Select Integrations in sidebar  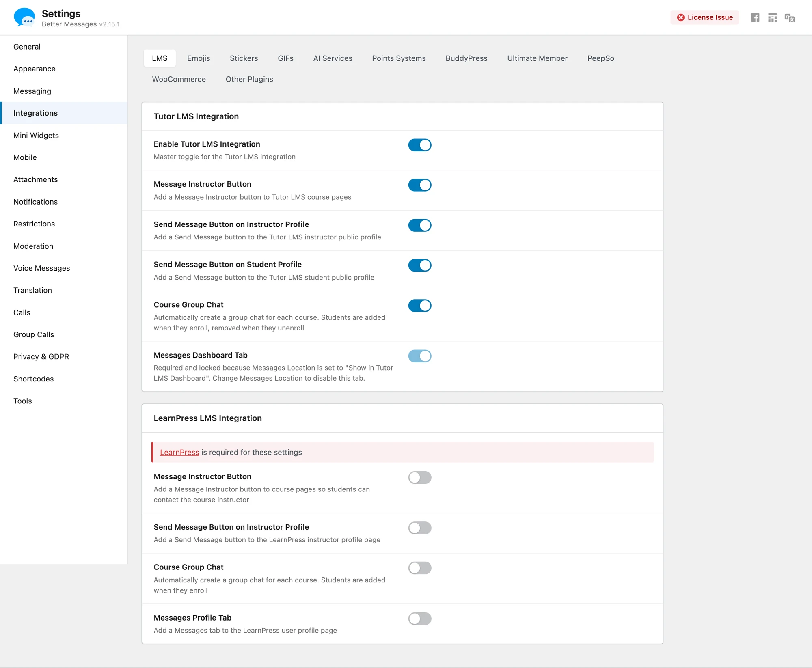click(x=64, y=113)
